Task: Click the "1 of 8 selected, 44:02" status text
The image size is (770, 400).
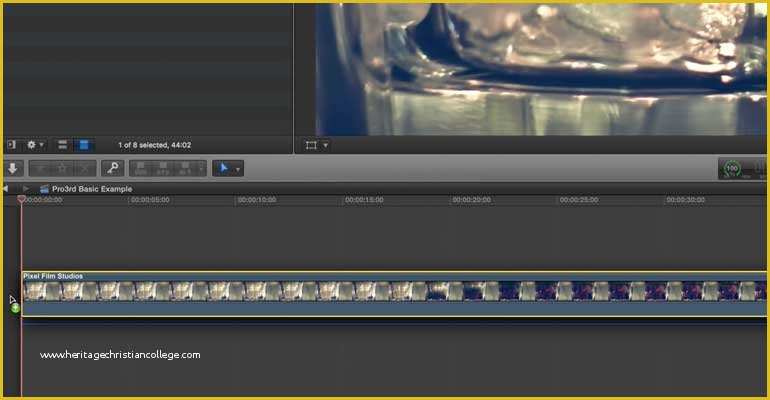Action: [x=155, y=145]
